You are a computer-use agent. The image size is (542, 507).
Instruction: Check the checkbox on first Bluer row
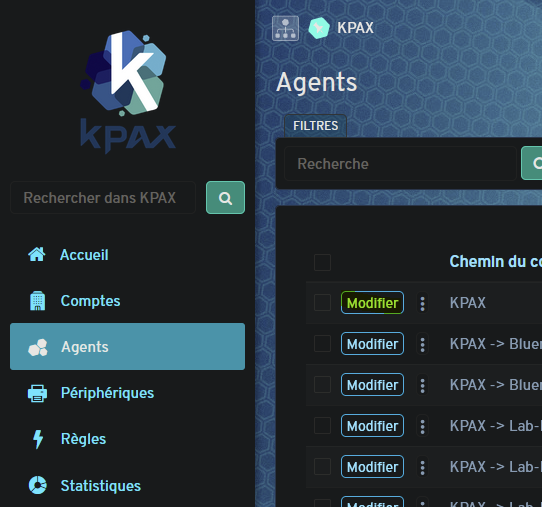pos(322,344)
